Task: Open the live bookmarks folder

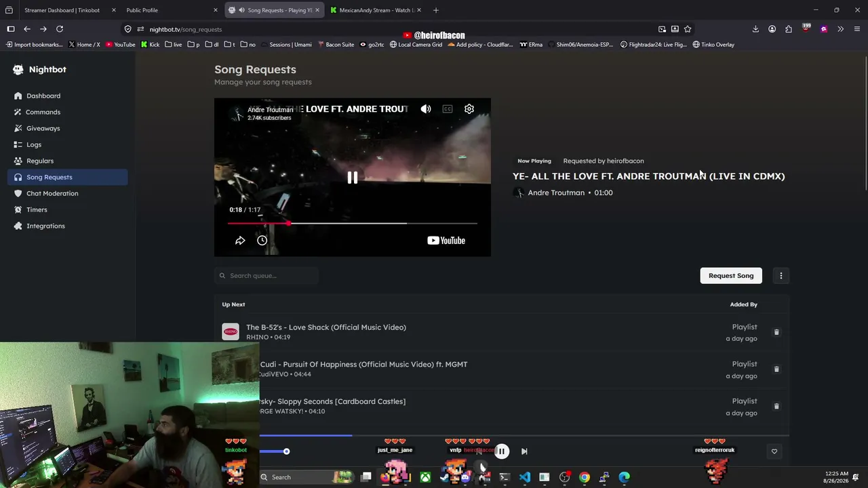Action: point(173,45)
